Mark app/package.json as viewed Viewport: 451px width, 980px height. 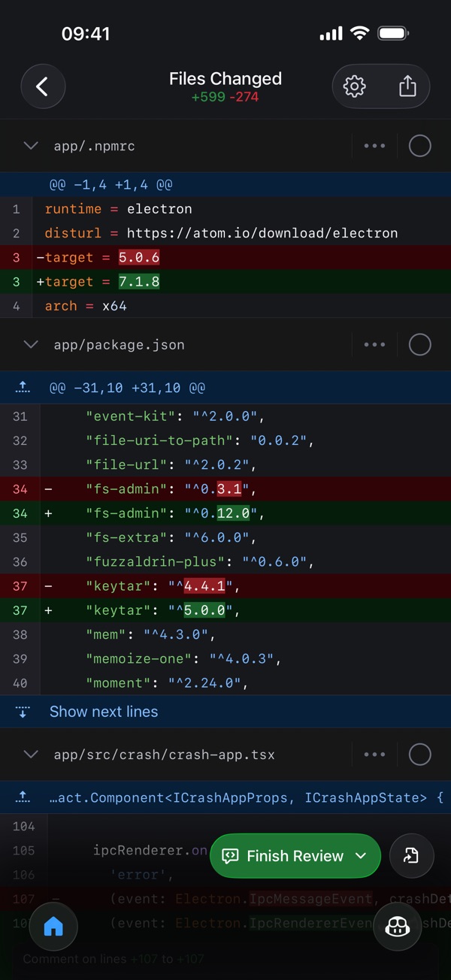pos(419,344)
